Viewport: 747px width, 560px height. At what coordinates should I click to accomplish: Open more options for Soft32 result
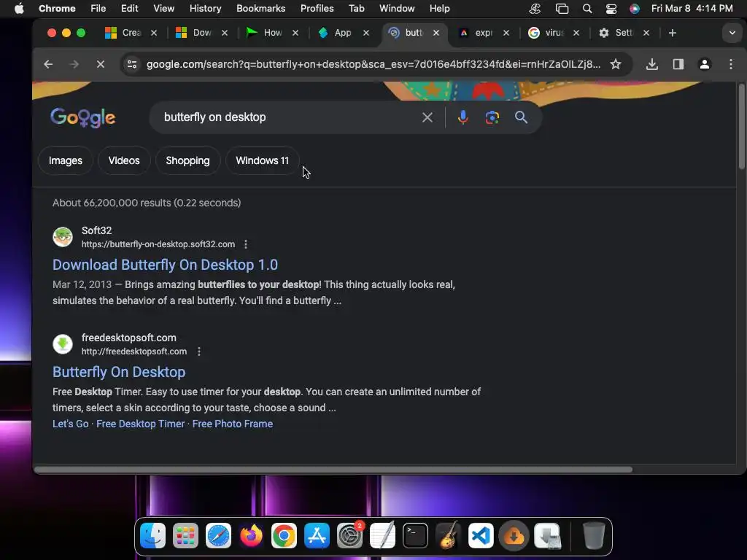click(x=246, y=244)
